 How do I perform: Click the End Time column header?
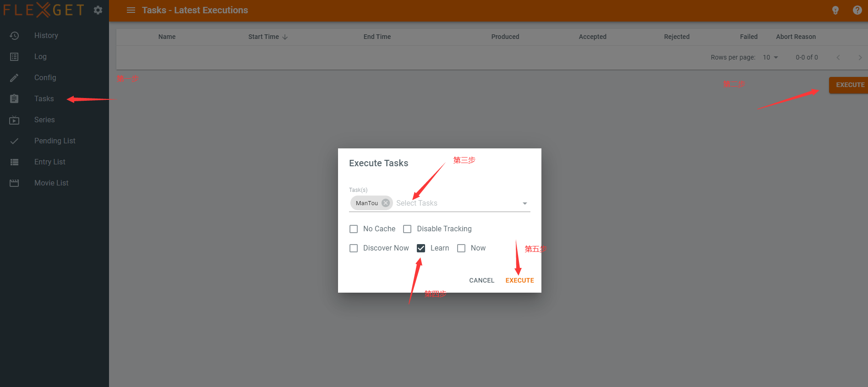(377, 37)
